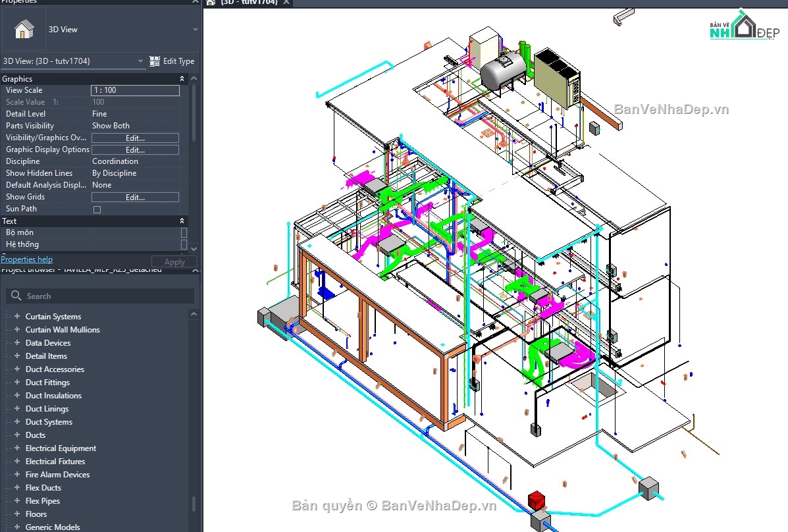The width and height of the screenshot is (788, 532).
Task: Open the 3D View type selector dropdown
Action: pyautogui.click(x=195, y=30)
